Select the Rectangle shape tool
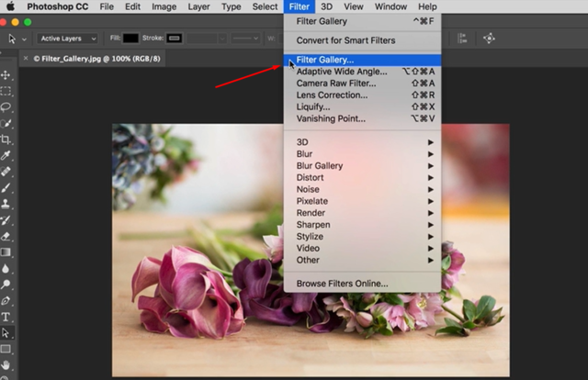 pos(6,349)
